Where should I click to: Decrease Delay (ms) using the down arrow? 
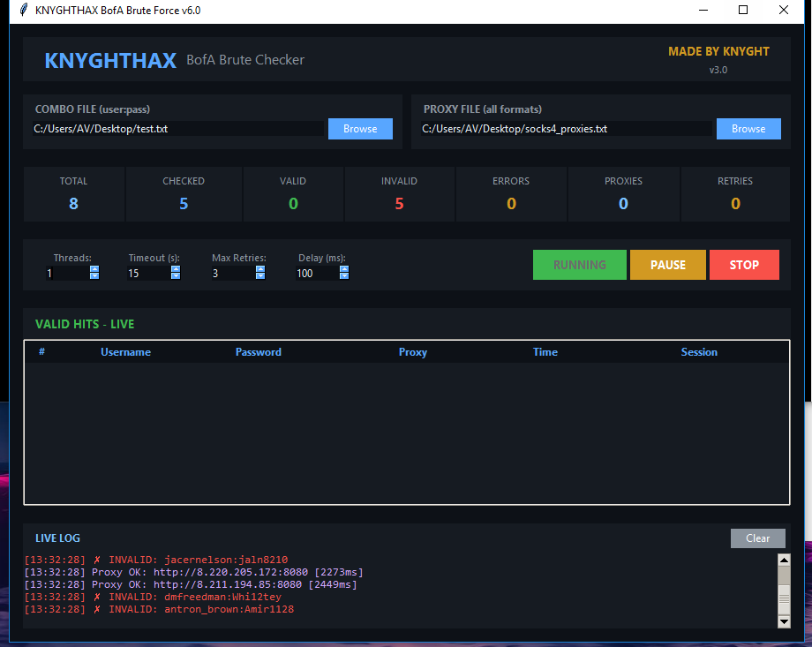[344, 276]
